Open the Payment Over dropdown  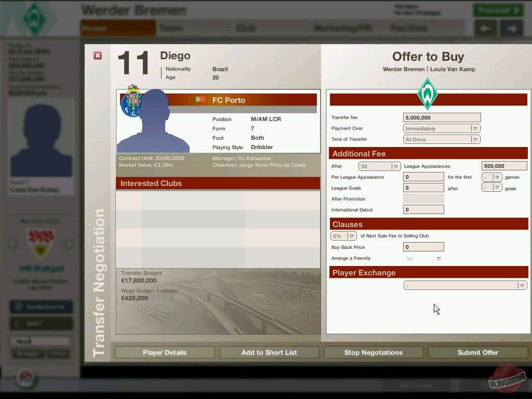(442, 128)
